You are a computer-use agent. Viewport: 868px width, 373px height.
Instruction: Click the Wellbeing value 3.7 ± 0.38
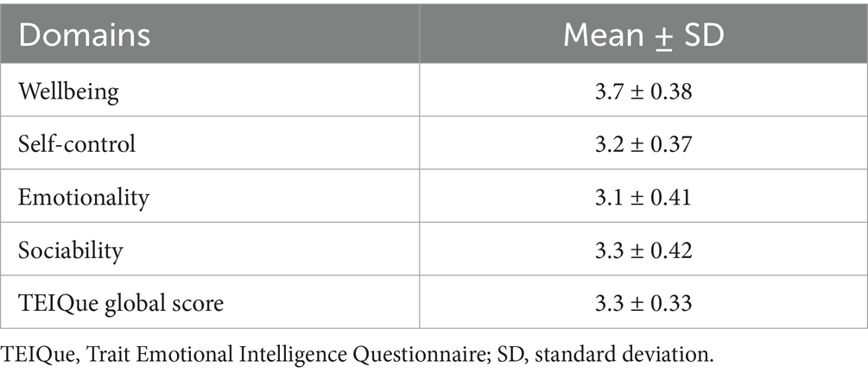point(642,89)
